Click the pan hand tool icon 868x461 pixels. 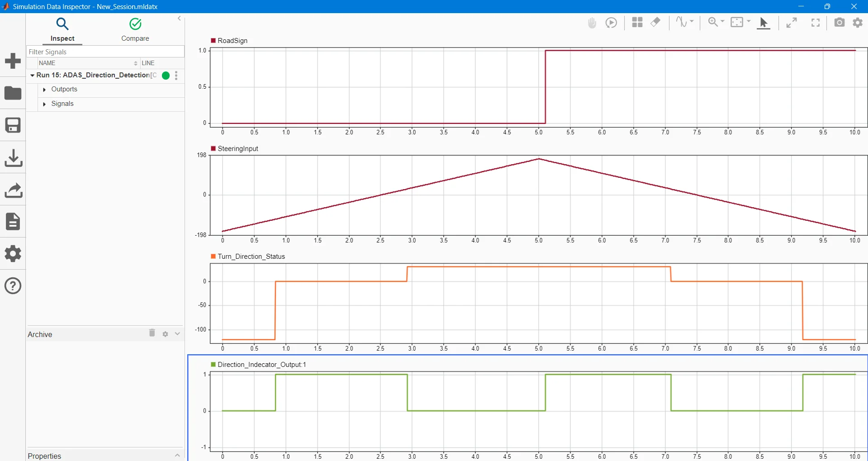pos(592,23)
